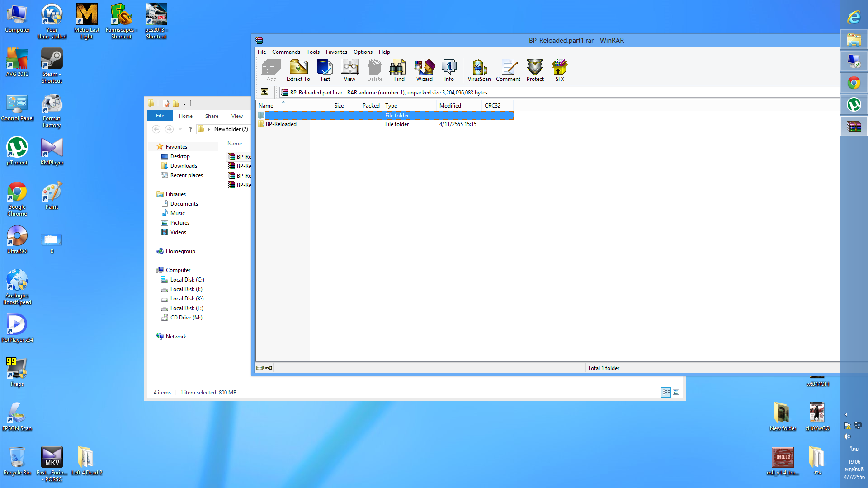Show hidden taskbar tray icons arrow
This screenshot has height=488, width=868.
[x=846, y=414]
